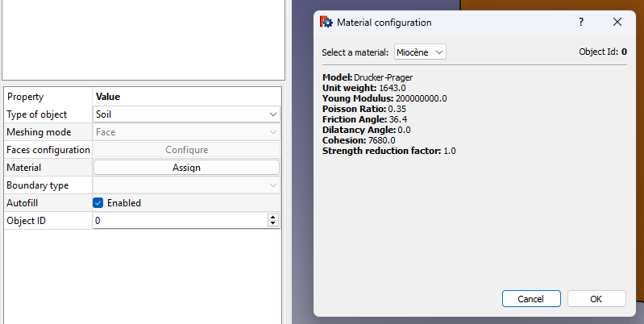Confirm the dialog with OK

(x=596, y=299)
